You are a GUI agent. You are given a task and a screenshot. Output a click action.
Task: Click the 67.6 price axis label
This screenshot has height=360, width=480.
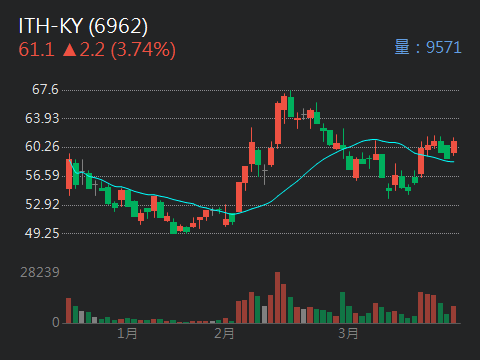[45, 89]
